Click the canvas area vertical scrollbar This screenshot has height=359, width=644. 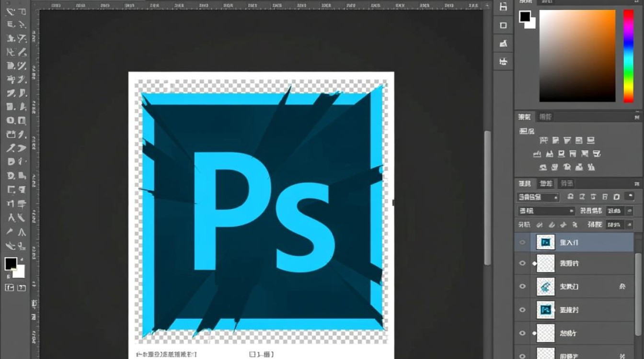tap(488, 198)
